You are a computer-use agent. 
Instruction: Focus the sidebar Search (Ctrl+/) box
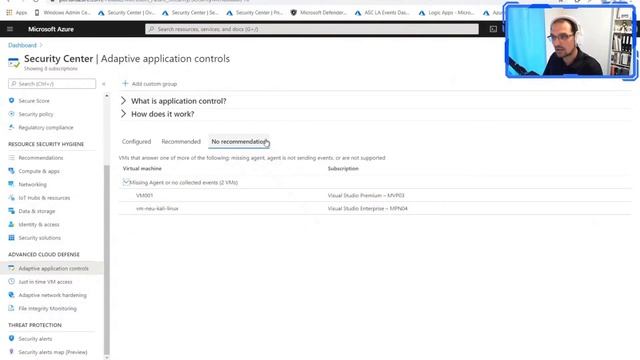(x=52, y=84)
